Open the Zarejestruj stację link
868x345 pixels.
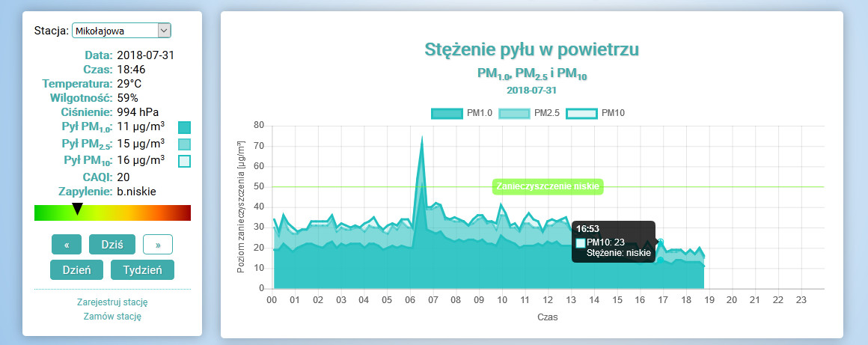pyautogui.click(x=112, y=302)
